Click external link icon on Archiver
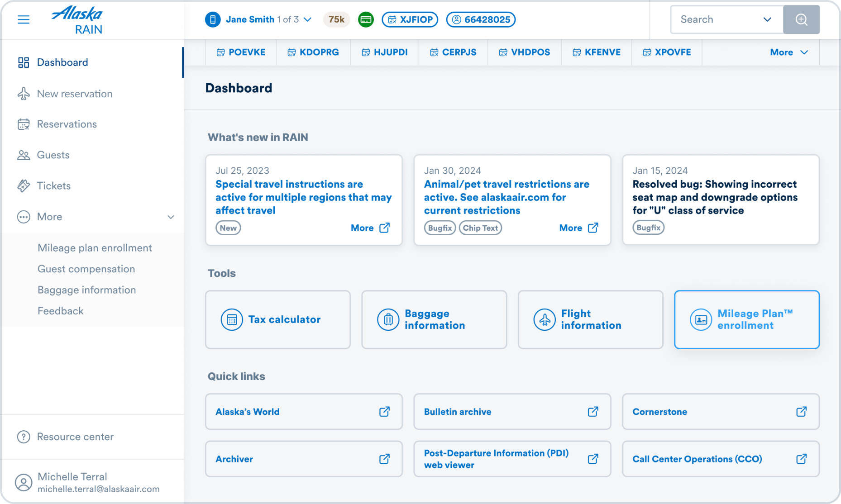Viewport: 841px width, 504px height. (x=384, y=459)
